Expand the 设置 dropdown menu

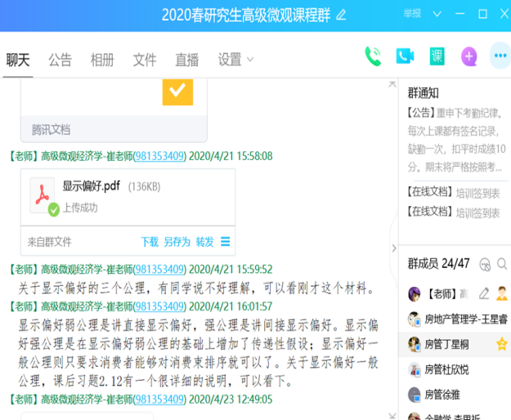(x=235, y=60)
